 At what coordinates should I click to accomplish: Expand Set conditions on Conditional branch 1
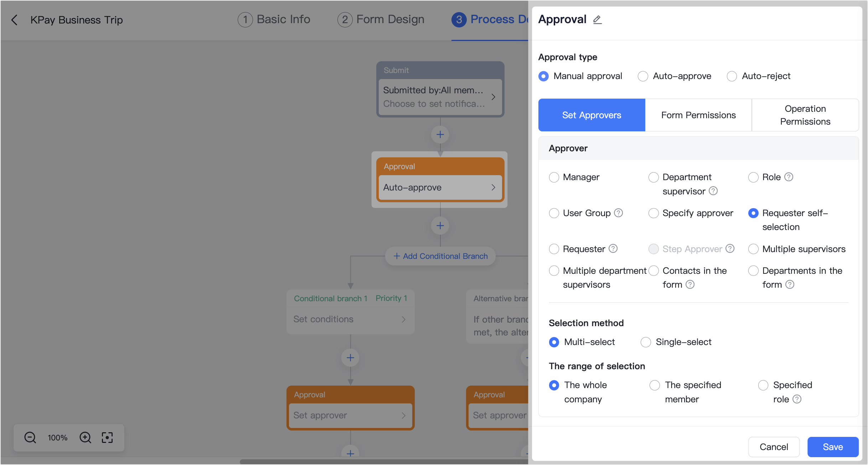(x=404, y=319)
